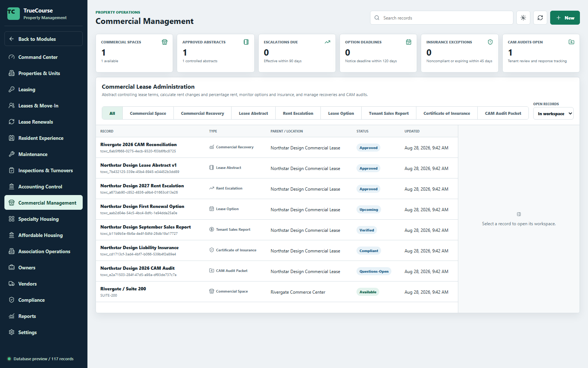Screen dimensions: 588x368
Task: Open Northstar Design Liability Insurance record
Action: tap(277, 251)
